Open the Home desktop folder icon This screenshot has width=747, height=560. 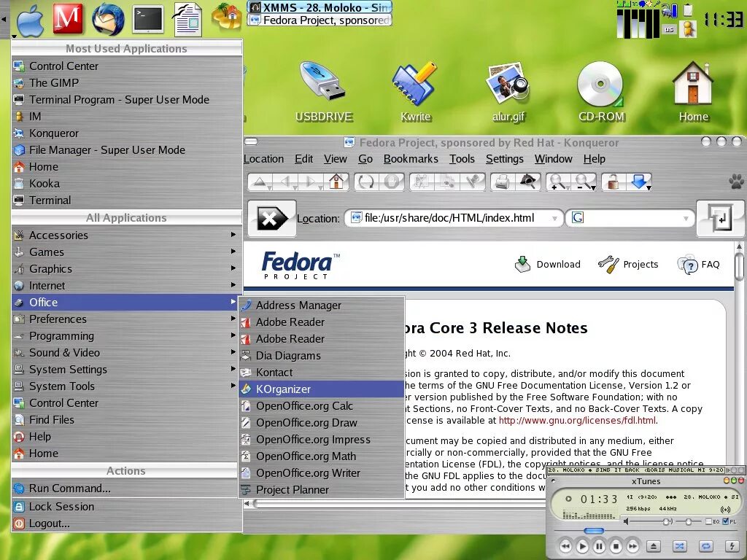693,91
